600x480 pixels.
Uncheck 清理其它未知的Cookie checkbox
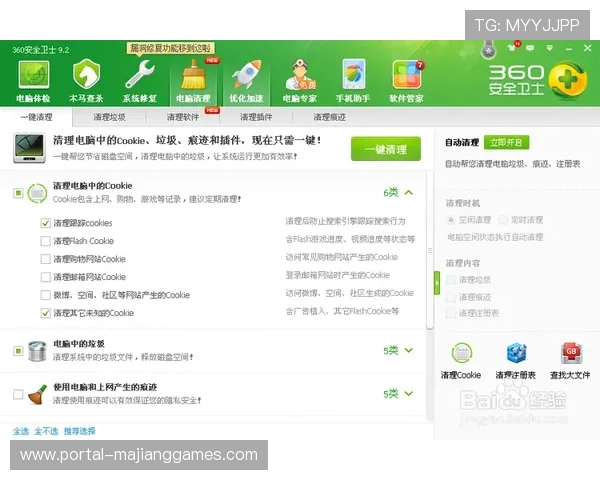[x=46, y=313]
